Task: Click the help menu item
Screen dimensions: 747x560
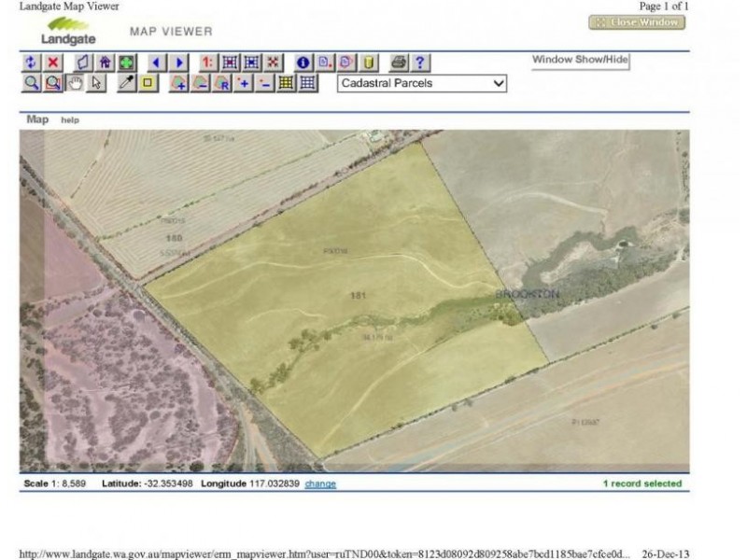Action: pyautogui.click(x=69, y=120)
